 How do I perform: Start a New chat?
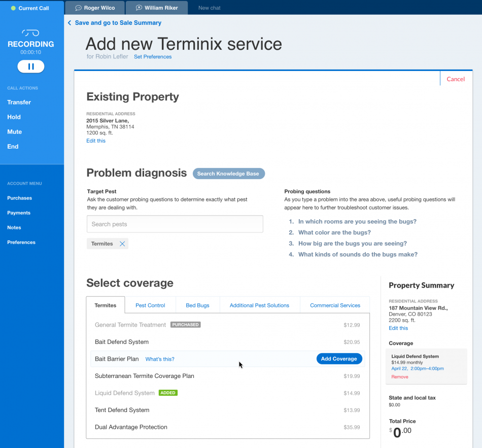pyautogui.click(x=210, y=8)
